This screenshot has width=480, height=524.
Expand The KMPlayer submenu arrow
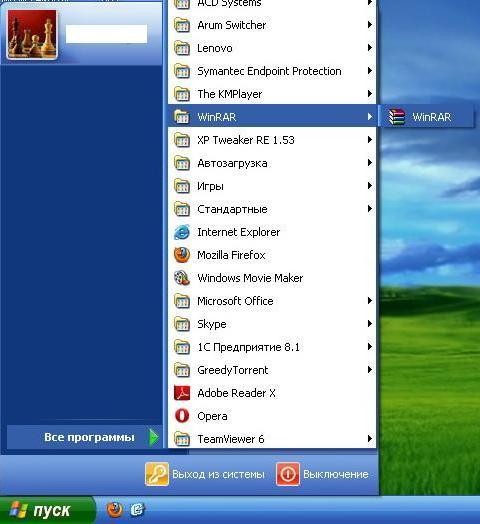click(x=370, y=94)
